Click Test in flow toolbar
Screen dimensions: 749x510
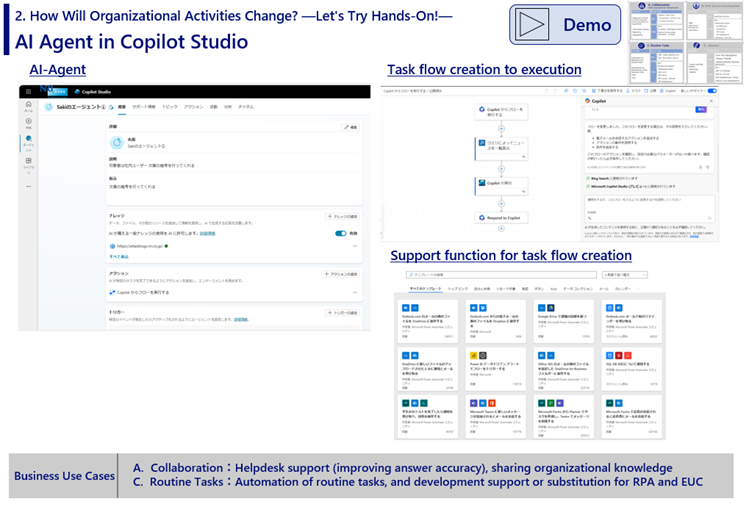(633, 90)
